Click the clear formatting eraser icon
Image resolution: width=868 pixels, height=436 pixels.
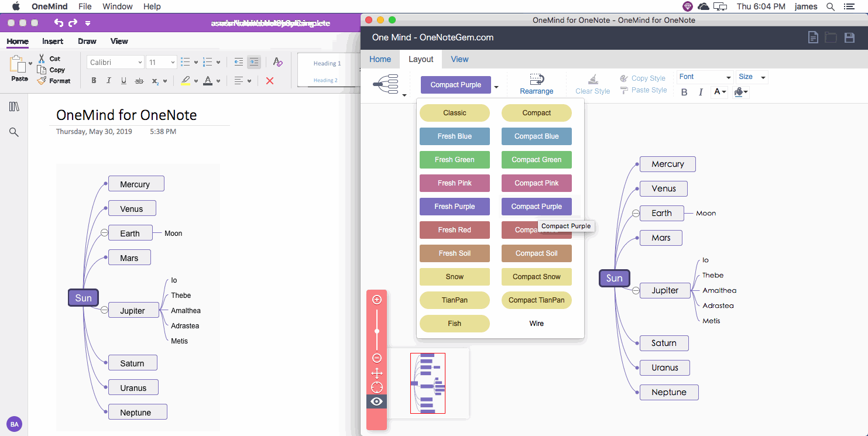(278, 62)
